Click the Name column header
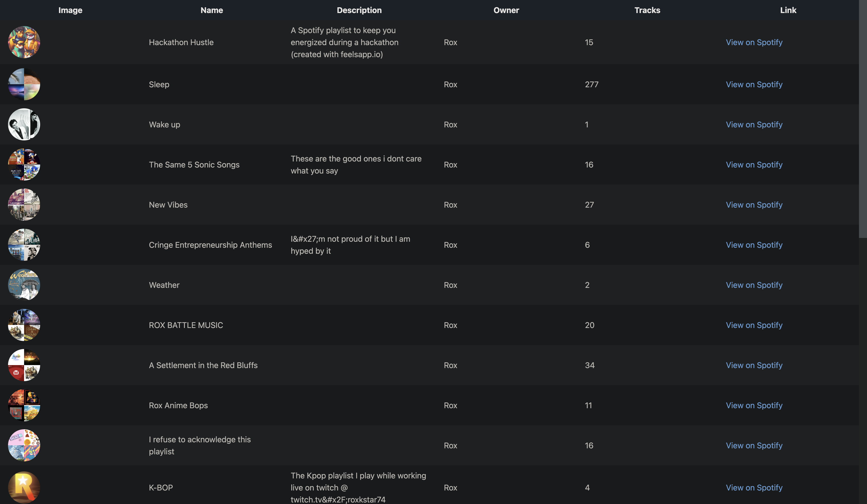 [x=211, y=10]
